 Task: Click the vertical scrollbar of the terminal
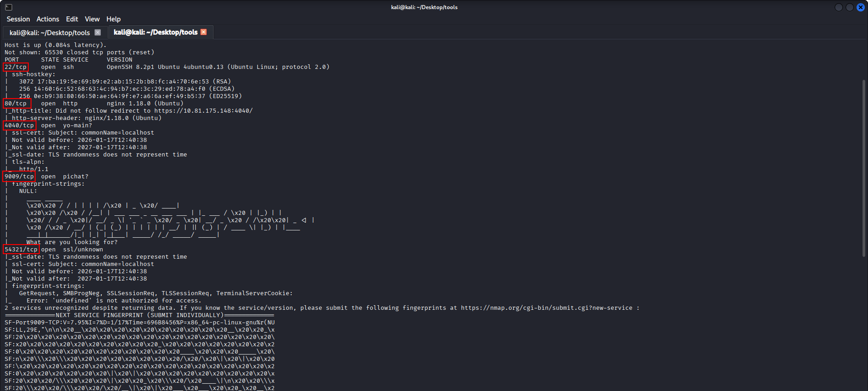(863, 169)
